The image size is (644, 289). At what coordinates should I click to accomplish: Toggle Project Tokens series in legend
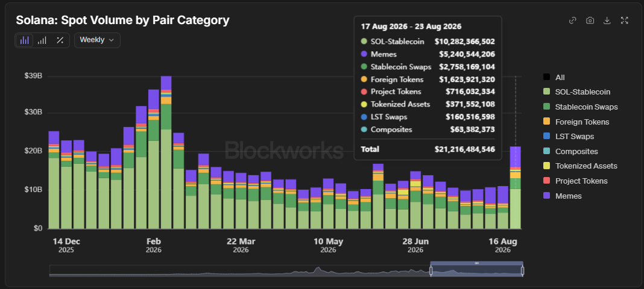tap(575, 181)
